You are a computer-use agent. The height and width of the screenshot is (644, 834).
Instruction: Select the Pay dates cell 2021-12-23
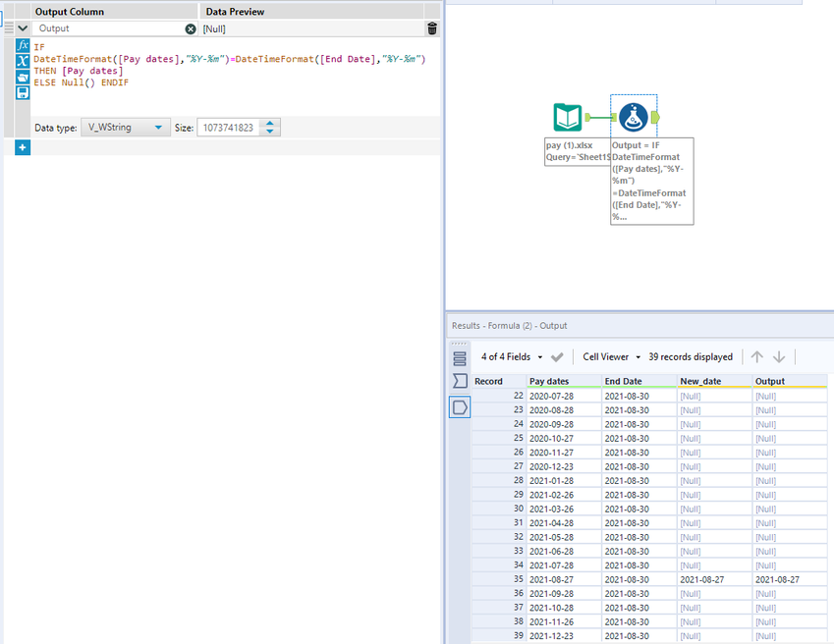563,636
